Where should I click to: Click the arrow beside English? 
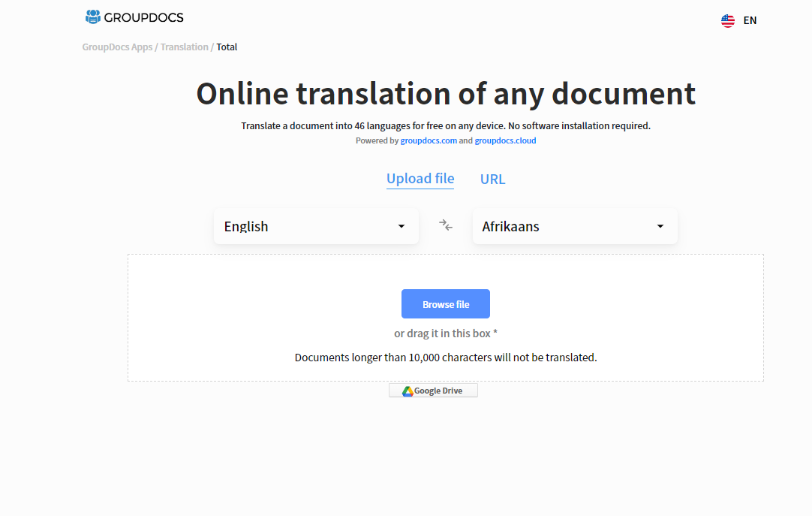tap(401, 227)
